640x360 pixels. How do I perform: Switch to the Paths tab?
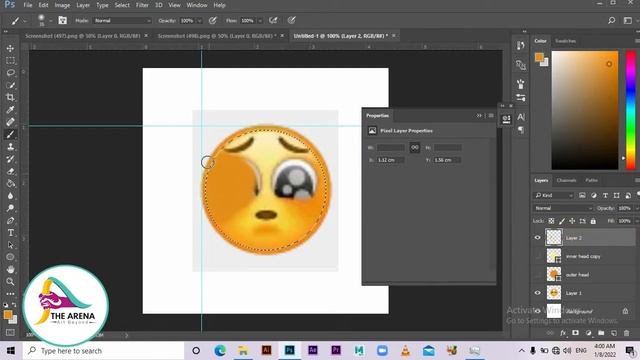pyautogui.click(x=591, y=180)
